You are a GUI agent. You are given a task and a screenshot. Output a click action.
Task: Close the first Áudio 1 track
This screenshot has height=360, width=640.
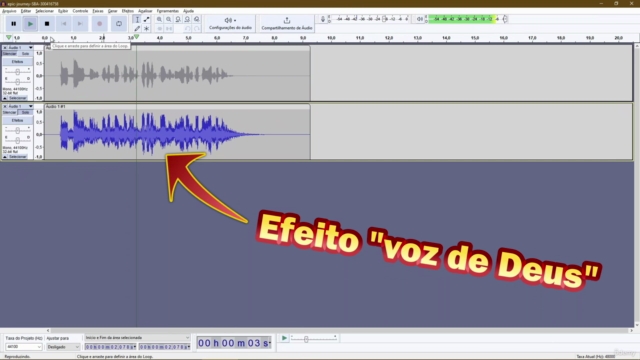(5, 48)
